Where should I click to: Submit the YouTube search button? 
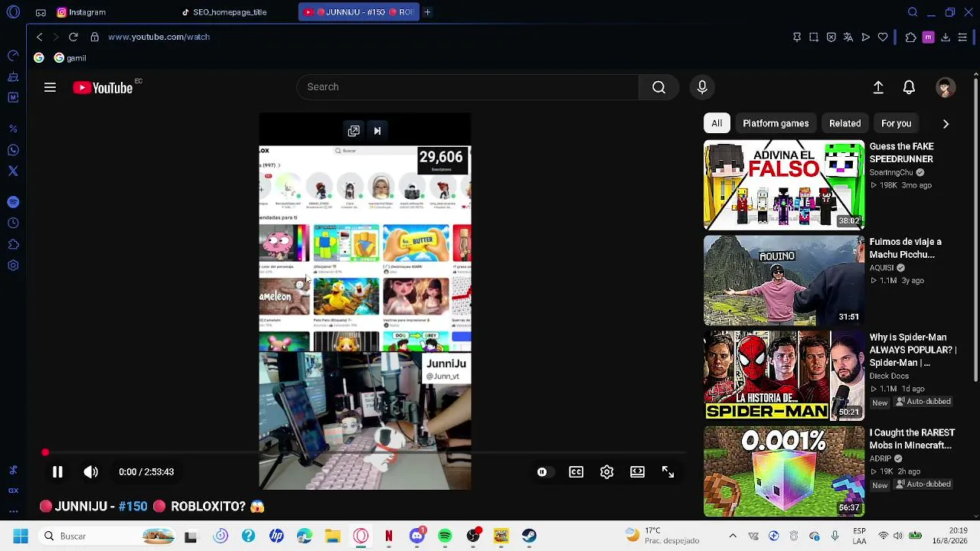(x=658, y=87)
